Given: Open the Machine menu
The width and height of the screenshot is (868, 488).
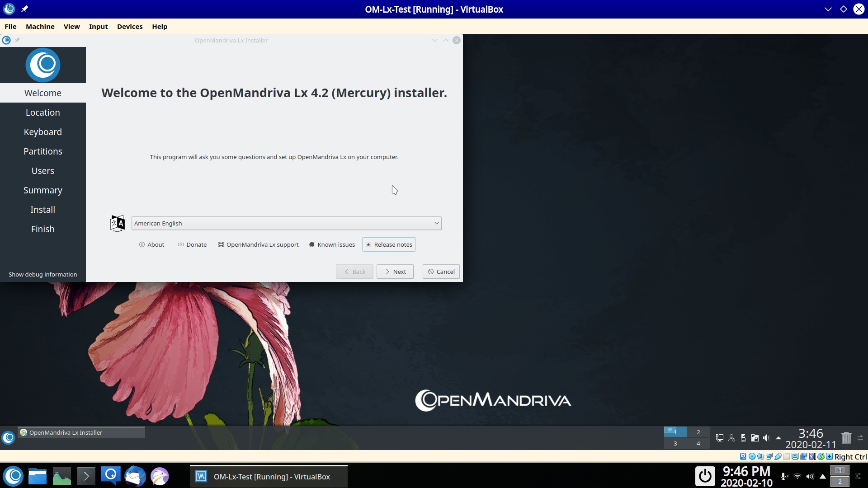Looking at the screenshot, I should click(x=40, y=27).
